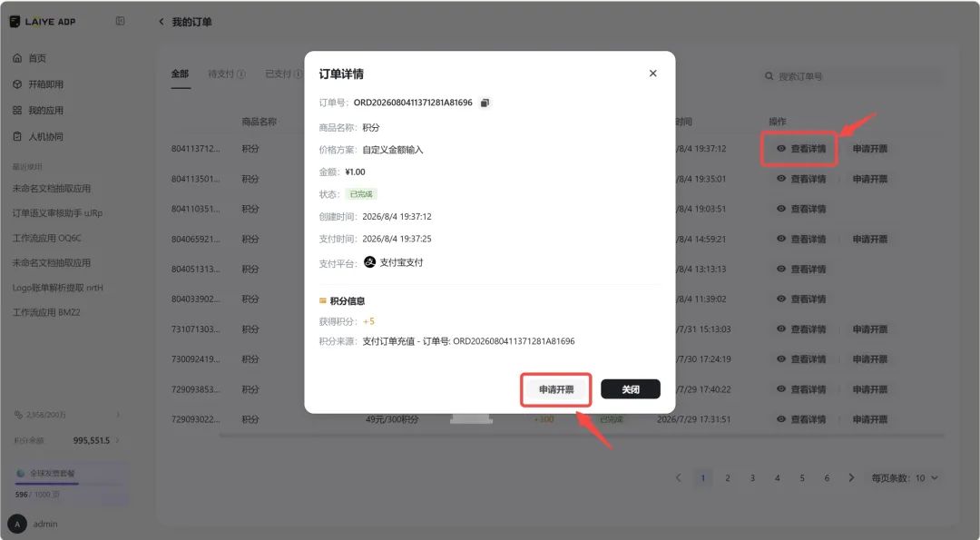Click the order number search field
The height and width of the screenshot is (540, 980).
pos(853,76)
